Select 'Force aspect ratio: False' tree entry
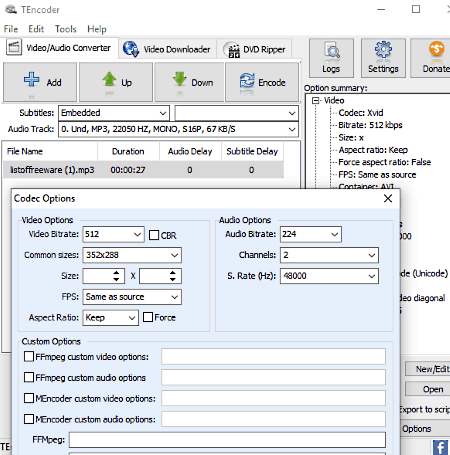450x455 pixels. coord(385,162)
